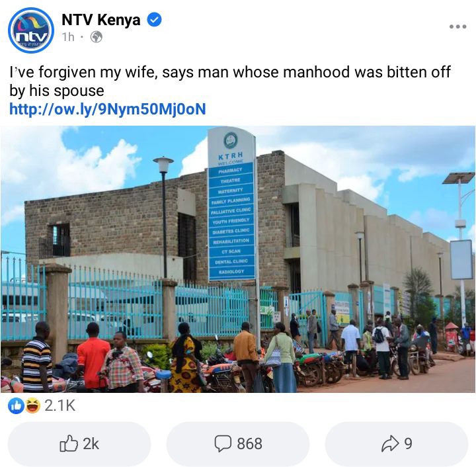Click the comment speech bubble icon
Viewport: 476px width, 467px height.
[x=223, y=444]
